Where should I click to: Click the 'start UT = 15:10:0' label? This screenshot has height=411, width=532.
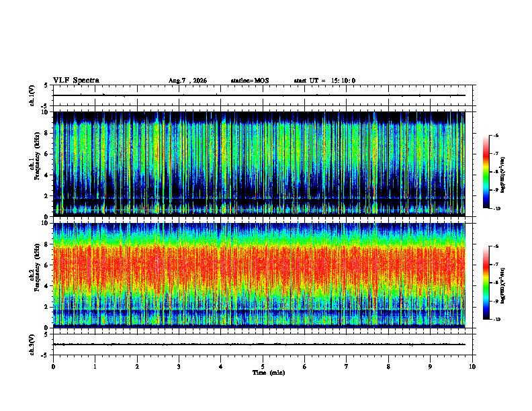coord(324,81)
